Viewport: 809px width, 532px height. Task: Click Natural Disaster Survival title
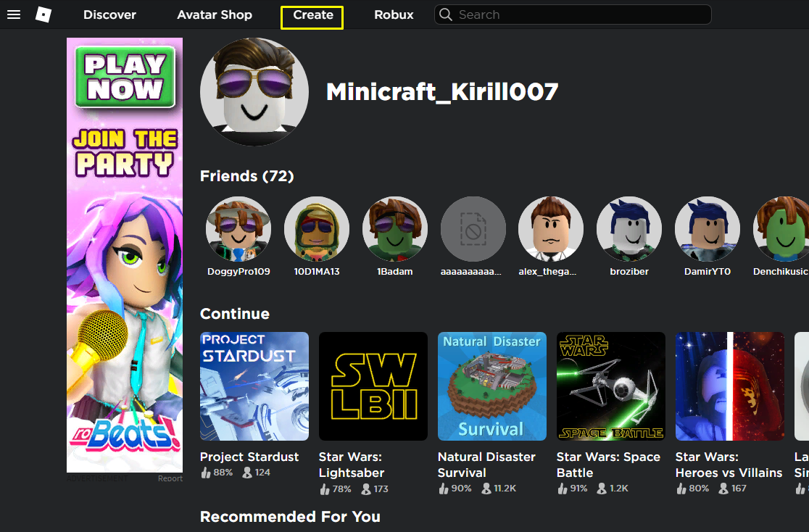click(486, 465)
